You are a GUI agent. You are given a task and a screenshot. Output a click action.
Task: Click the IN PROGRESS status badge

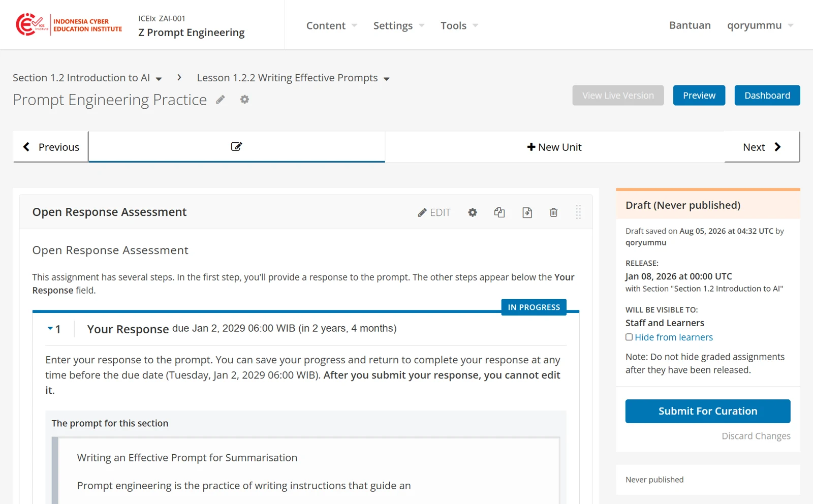click(x=534, y=307)
